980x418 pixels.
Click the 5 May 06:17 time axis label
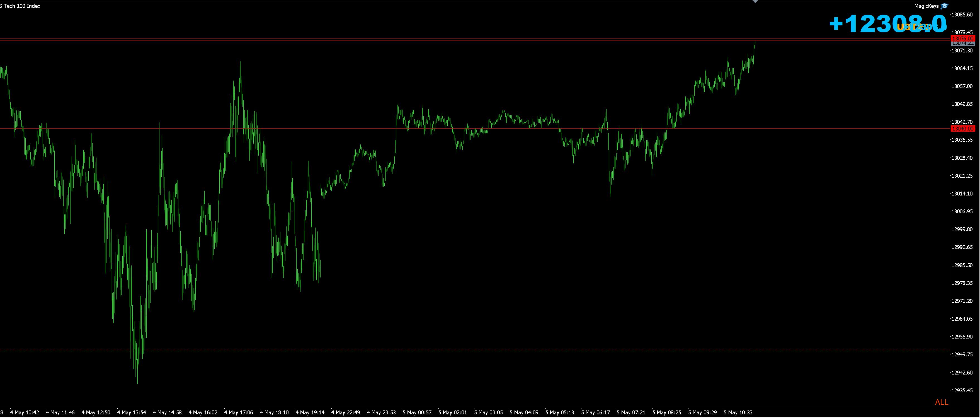tap(595, 413)
